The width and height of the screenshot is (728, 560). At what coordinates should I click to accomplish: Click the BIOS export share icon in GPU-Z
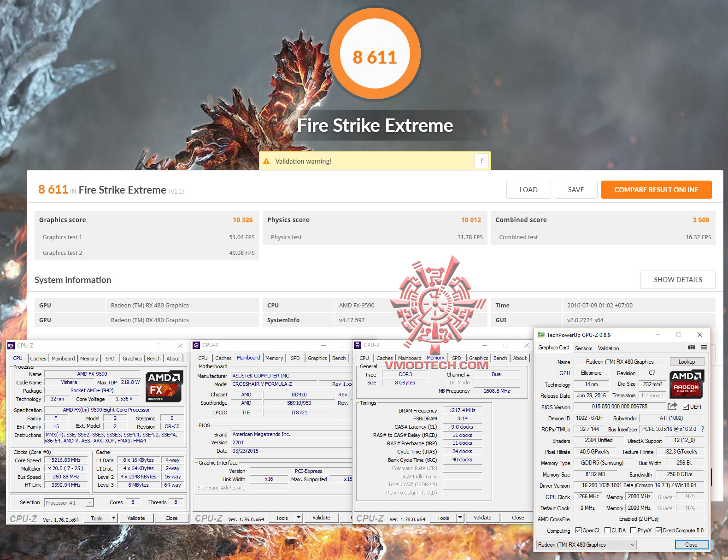pos(672,407)
